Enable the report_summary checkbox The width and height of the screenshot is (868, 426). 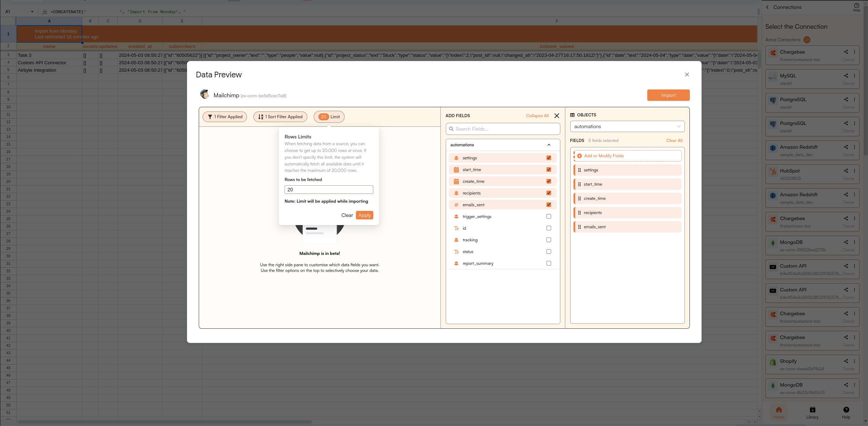point(549,263)
